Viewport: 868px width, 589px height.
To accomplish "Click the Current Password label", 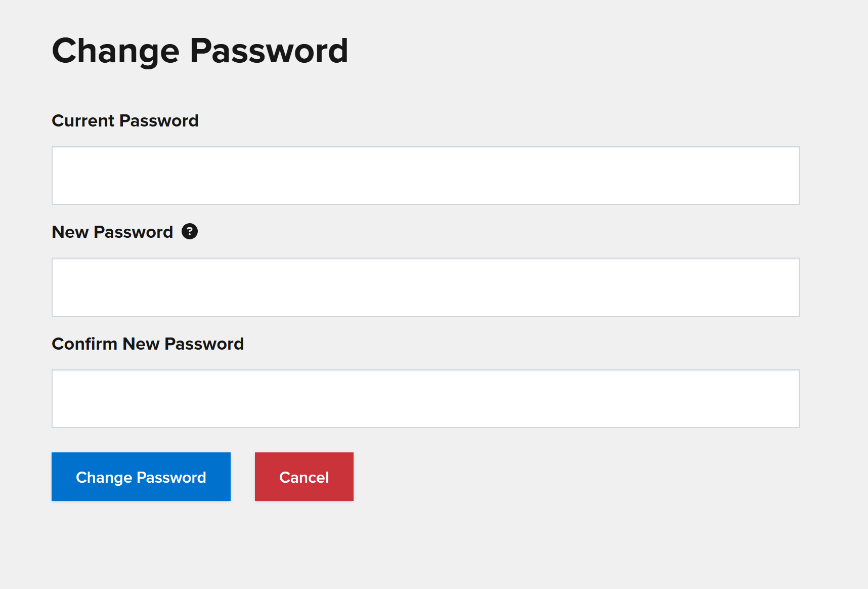I will (125, 121).
